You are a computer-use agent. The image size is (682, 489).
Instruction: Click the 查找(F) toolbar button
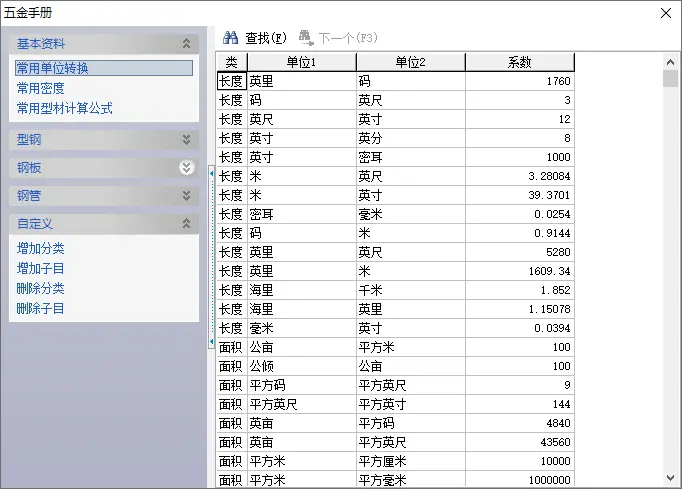(x=255, y=38)
